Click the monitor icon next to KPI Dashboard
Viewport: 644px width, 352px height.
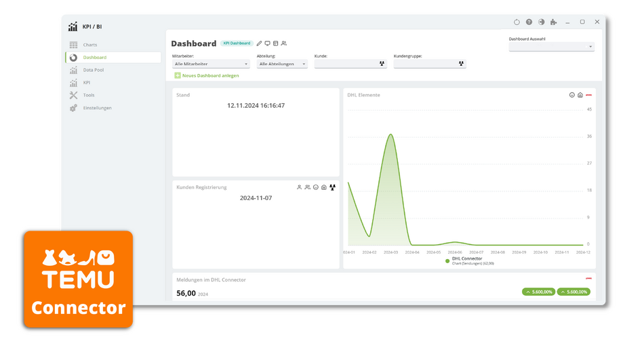[x=267, y=43]
